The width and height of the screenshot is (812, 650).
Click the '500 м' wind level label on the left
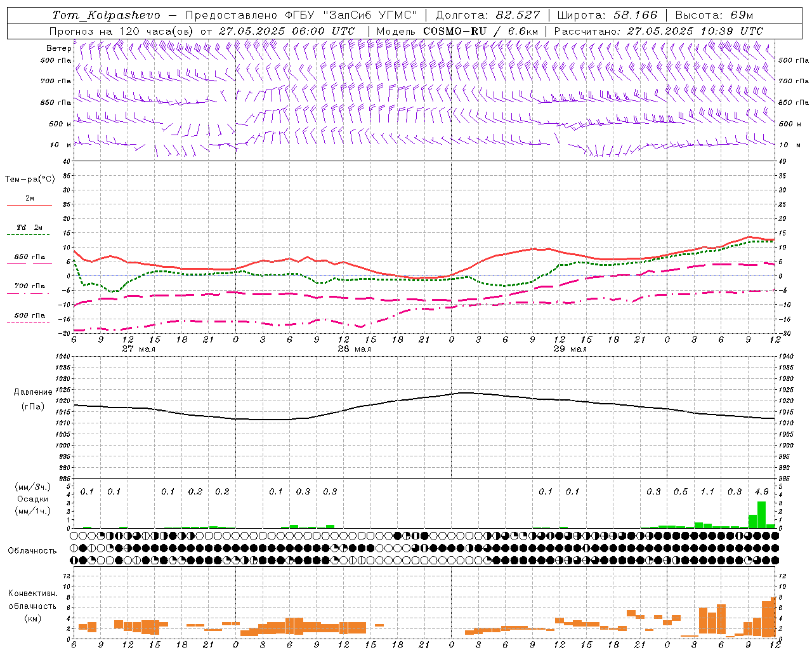pyautogui.click(x=60, y=124)
